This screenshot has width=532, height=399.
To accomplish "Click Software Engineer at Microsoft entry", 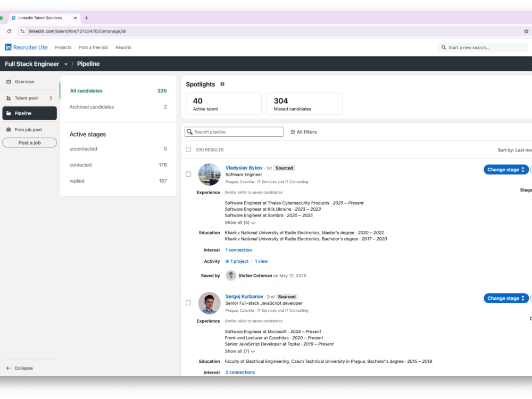I will click(x=273, y=332).
